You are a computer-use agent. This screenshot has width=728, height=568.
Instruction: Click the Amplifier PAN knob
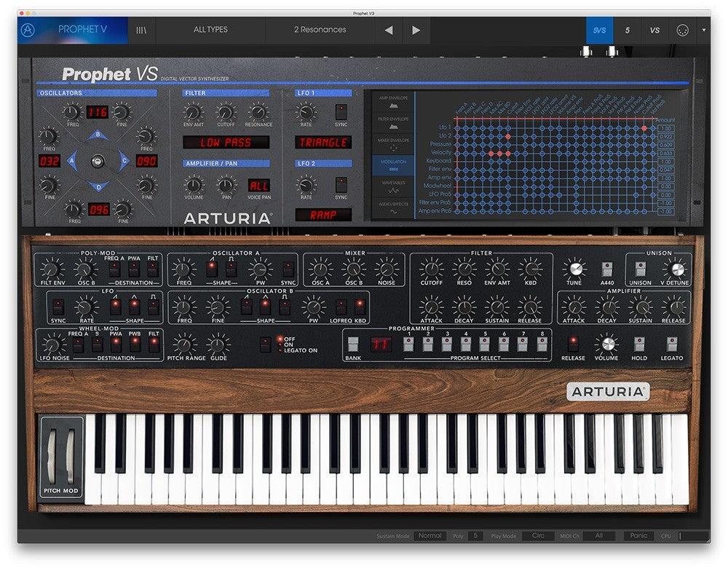(226, 185)
